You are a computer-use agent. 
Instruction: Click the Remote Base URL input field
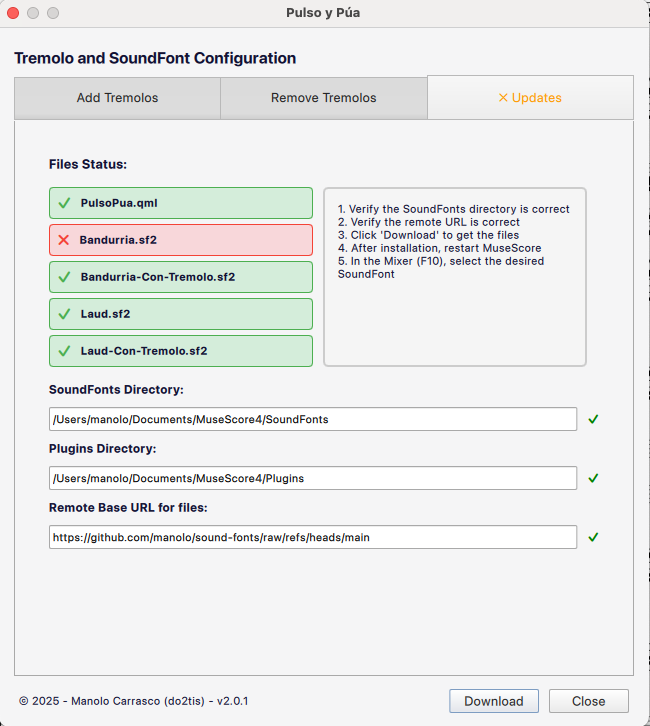313,537
